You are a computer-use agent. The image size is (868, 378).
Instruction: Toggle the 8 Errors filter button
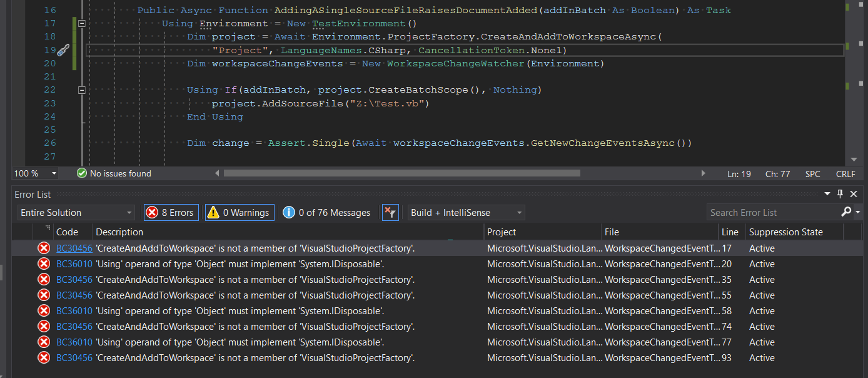[x=171, y=213]
